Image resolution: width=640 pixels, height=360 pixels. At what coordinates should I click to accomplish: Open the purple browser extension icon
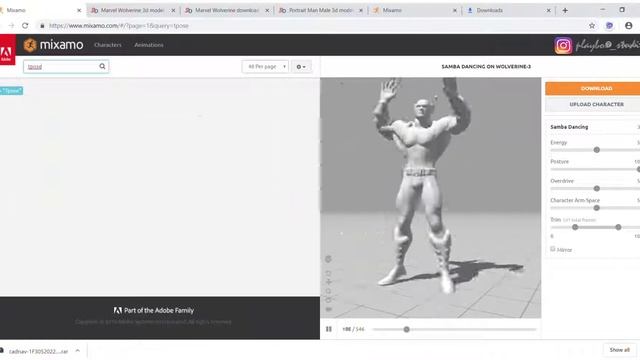click(609, 26)
